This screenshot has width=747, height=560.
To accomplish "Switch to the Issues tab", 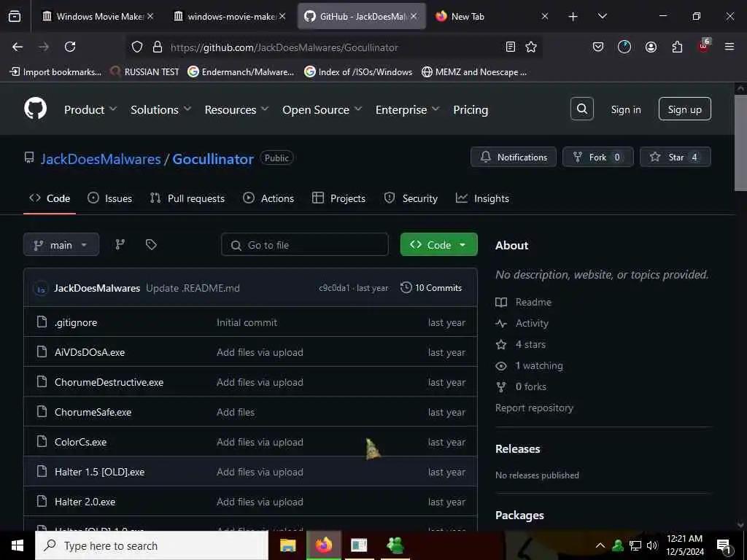I will (110, 198).
